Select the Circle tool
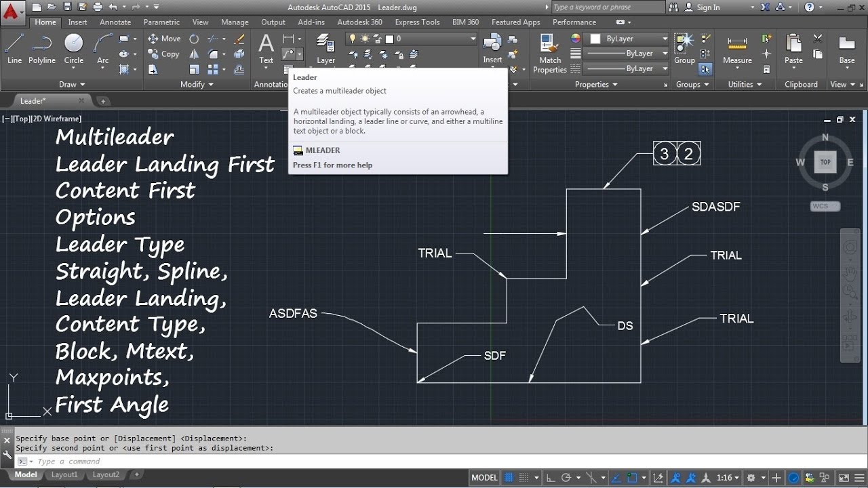 point(74,49)
